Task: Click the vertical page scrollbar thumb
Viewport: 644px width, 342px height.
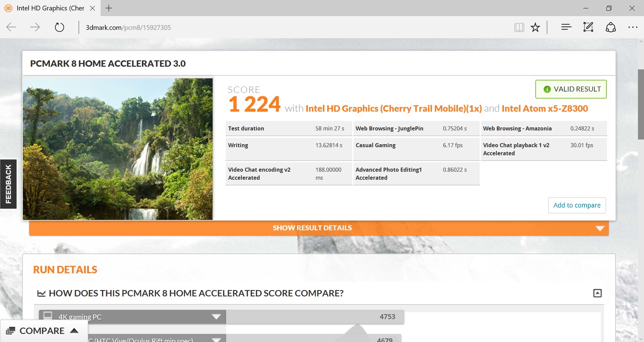Action: pyautogui.click(x=641, y=104)
